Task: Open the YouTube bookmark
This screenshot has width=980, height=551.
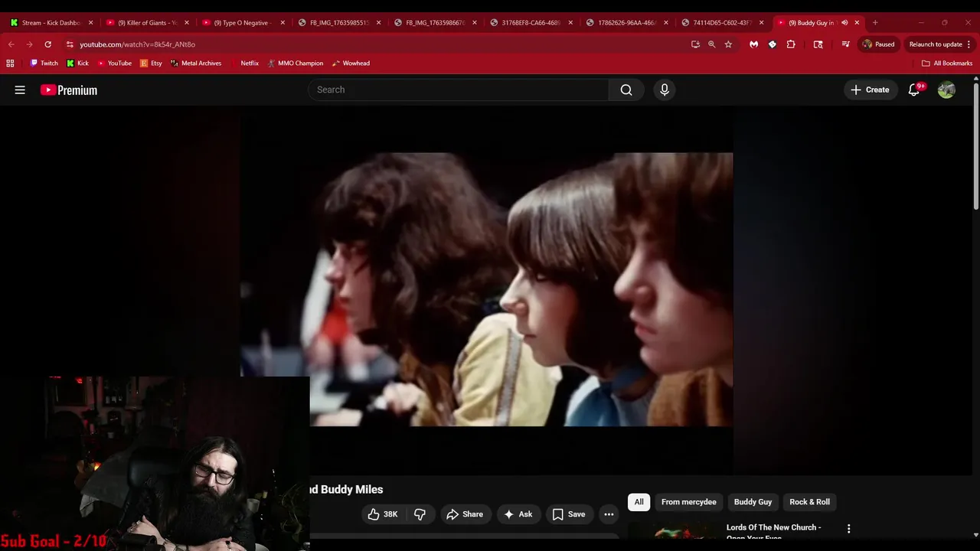Action: coord(114,64)
